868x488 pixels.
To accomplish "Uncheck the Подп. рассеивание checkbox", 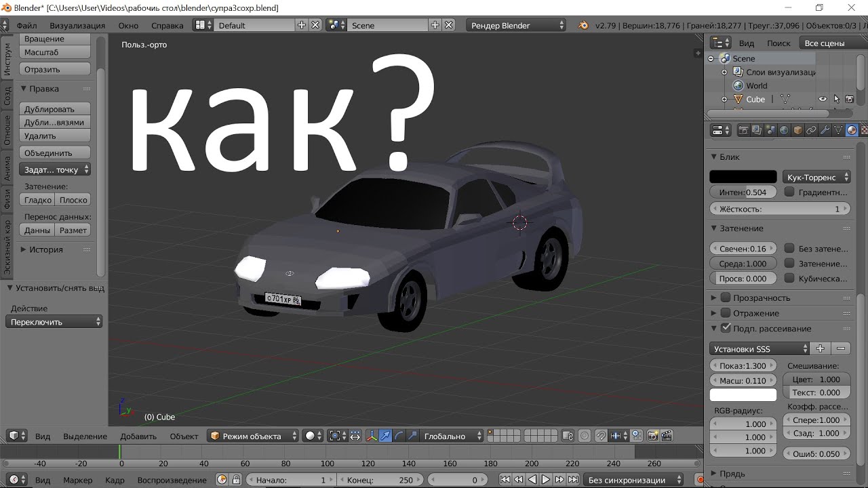I will 726,328.
